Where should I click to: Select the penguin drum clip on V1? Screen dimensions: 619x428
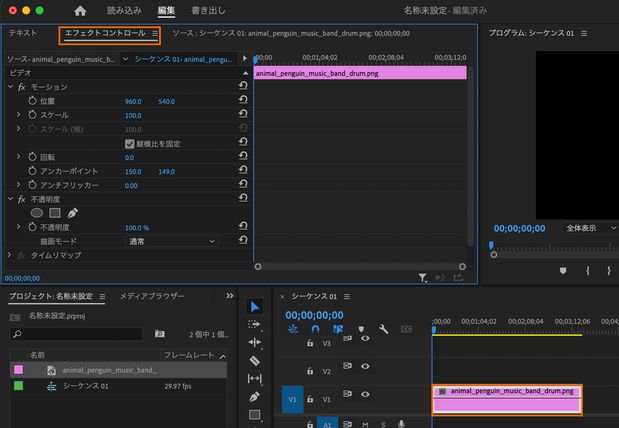coord(506,398)
